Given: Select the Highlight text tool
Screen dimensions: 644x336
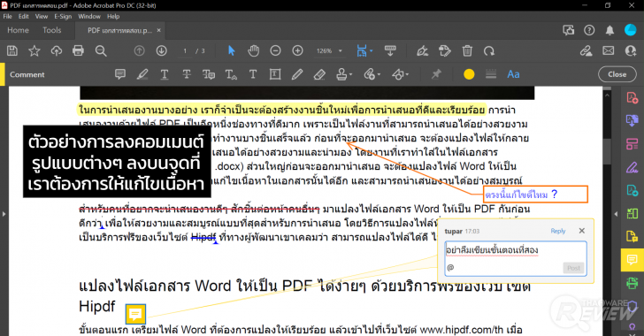Looking at the screenshot, I should [x=142, y=74].
